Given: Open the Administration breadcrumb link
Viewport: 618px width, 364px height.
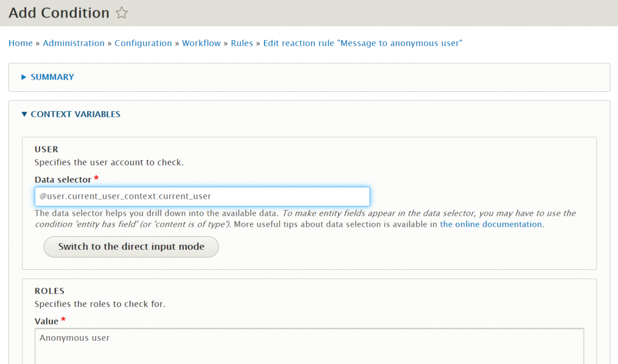Looking at the screenshot, I should (x=73, y=43).
